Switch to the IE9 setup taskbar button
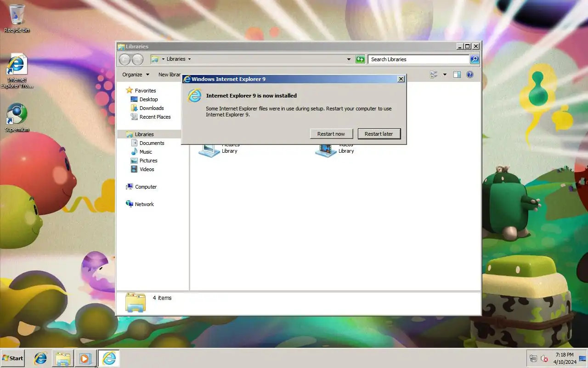Viewport: 588px width, 368px height. point(109,358)
